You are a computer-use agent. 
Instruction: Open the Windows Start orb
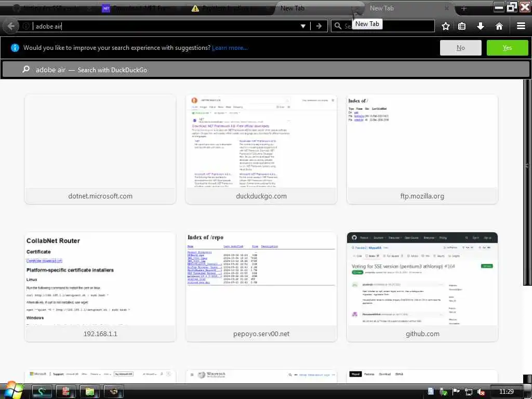[12, 390]
